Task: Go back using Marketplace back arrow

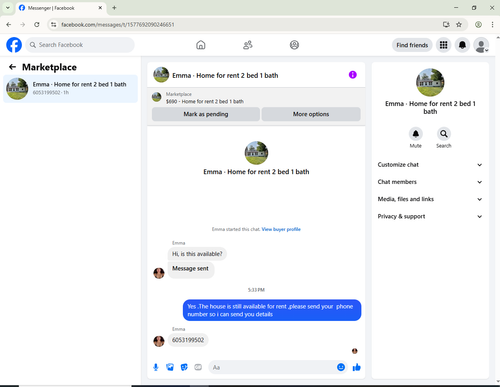Action: tap(12, 67)
